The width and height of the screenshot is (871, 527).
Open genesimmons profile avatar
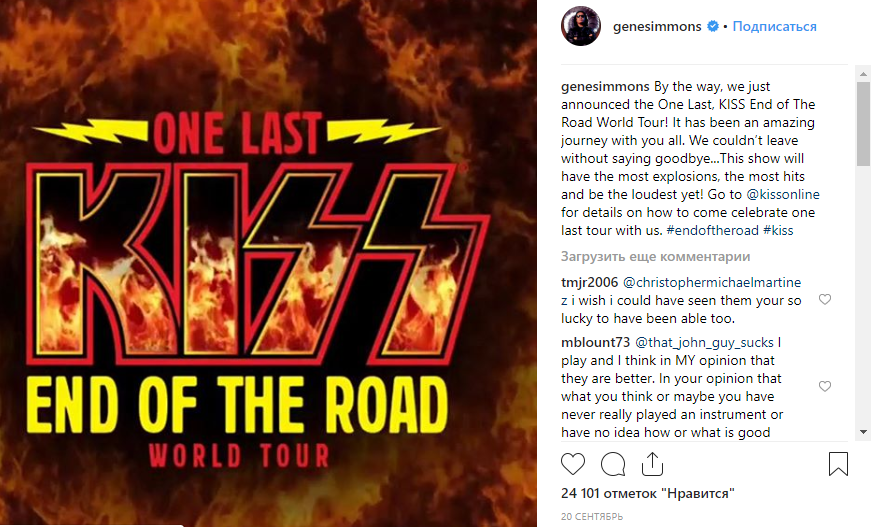580,26
